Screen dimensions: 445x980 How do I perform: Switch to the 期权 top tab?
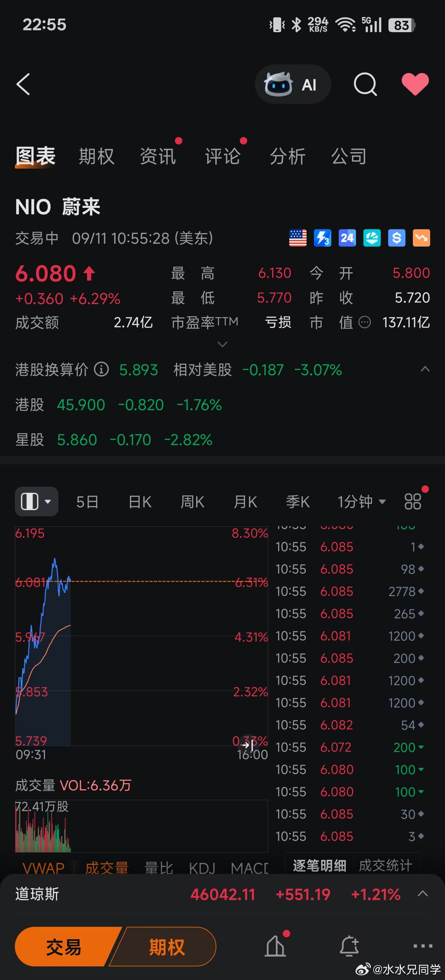(96, 156)
